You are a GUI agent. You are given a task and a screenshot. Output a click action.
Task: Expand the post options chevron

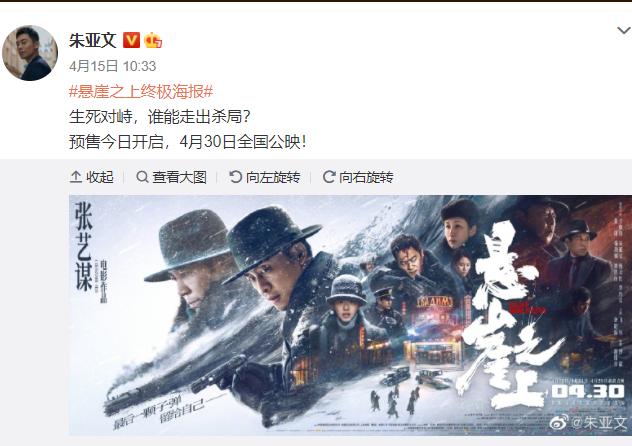(x=624, y=31)
